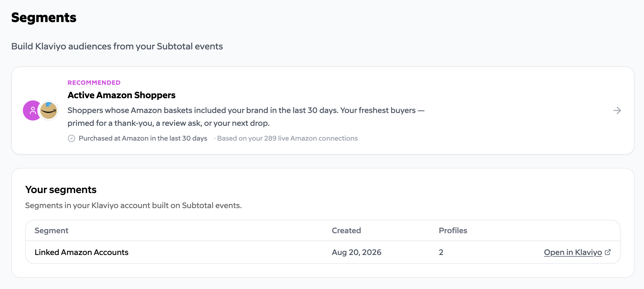The height and width of the screenshot is (289, 644).
Task: Select the Linked Amazon Accounts segment name
Action: (x=81, y=252)
